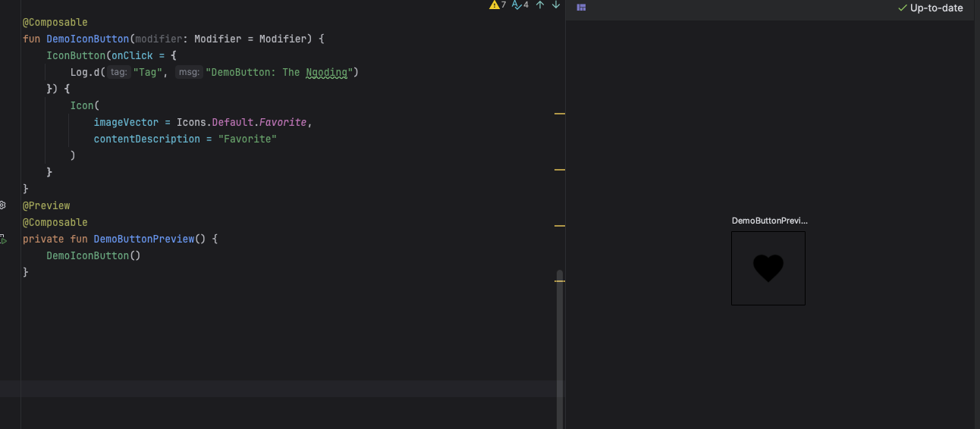Click the DemoButtonPrevi... preview title label
Viewport: 980px width, 429px height.
[769, 221]
